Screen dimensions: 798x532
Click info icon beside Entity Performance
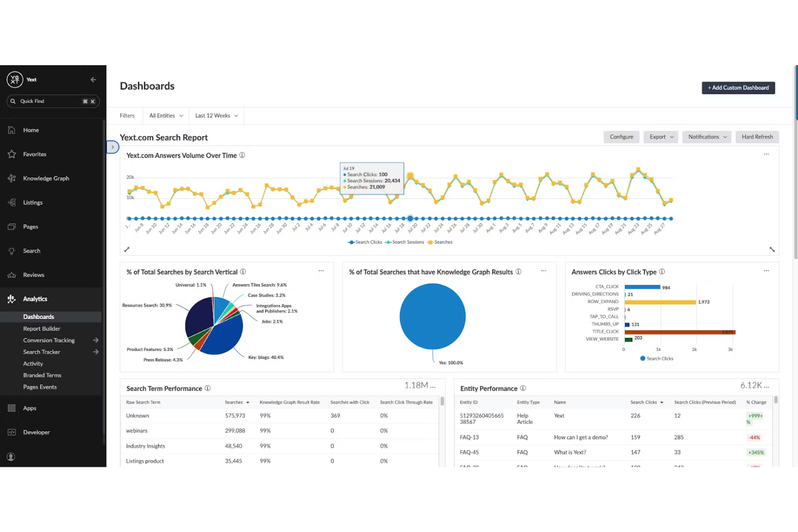tap(523, 388)
